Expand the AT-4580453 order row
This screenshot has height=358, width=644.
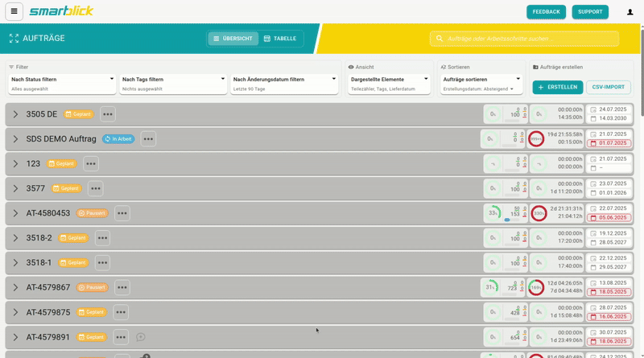[15, 213]
